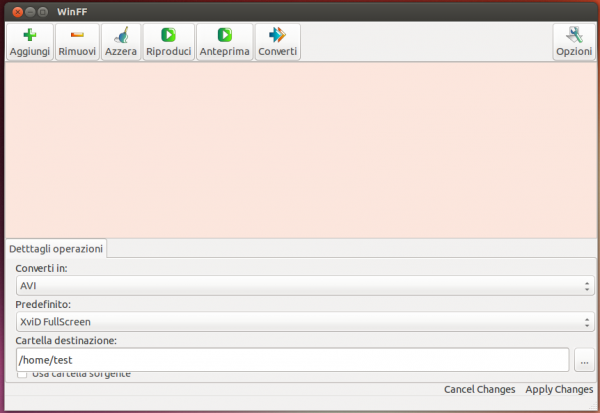Open the Opzioni settings
Screen dimensions: 600x413
pos(574,42)
